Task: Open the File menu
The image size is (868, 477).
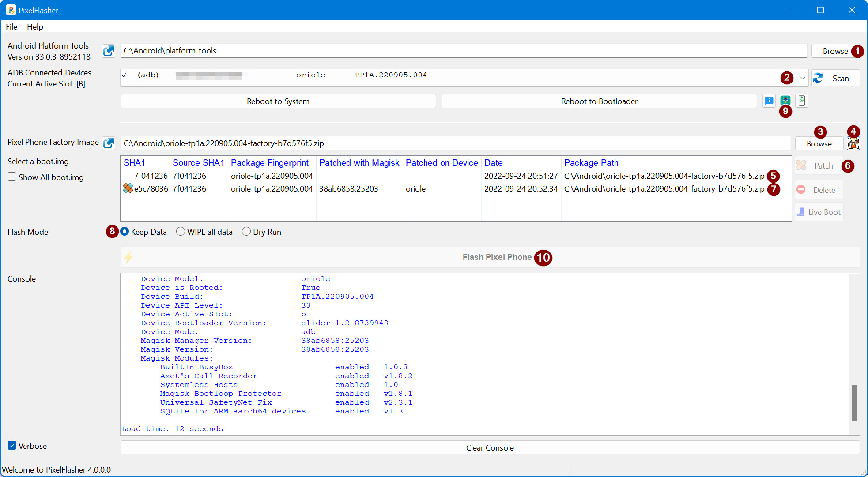Action: 11,27
